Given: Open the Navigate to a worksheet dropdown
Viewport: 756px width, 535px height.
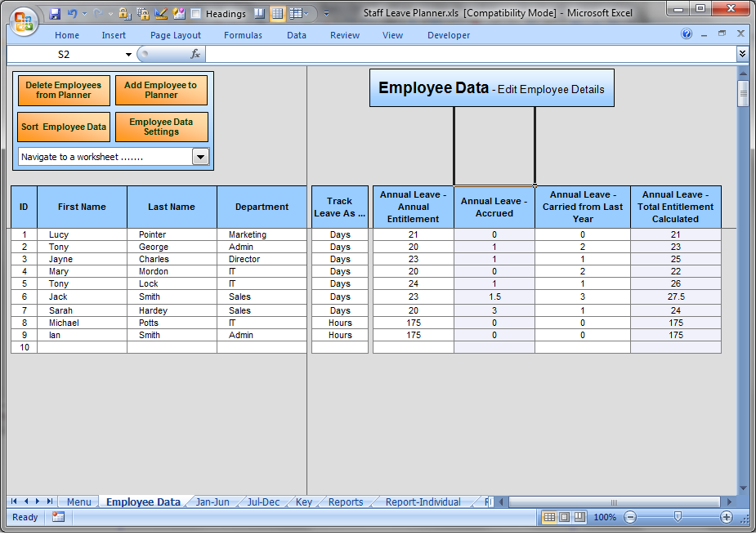Looking at the screenshot, I should [x=201, y=157].
